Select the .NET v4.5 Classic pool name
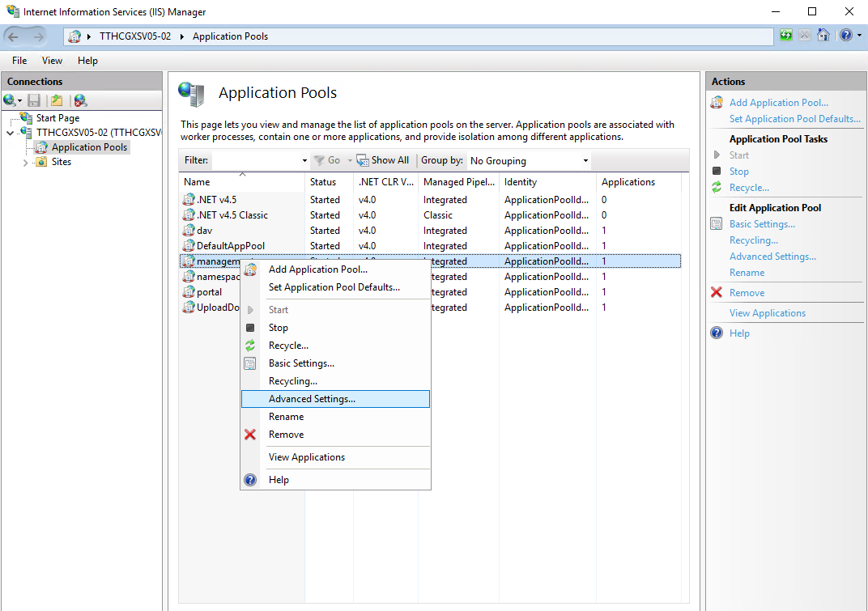This screenshot has width=868, height=611. pyautogui.click(x=232, y=214)
